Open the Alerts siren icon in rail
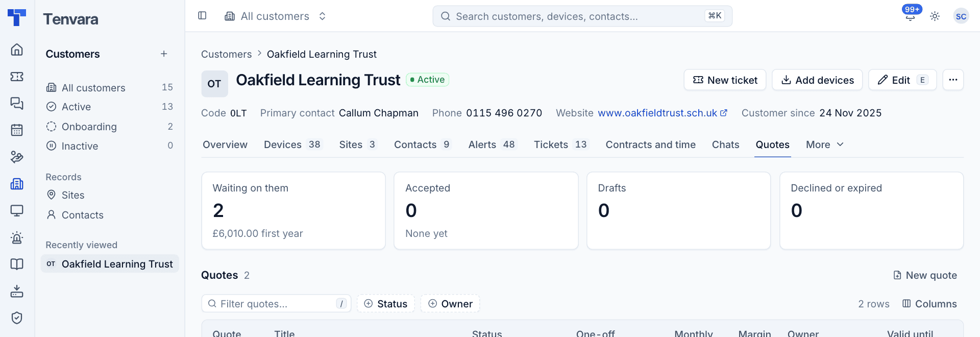980x337 pixels. click(17, 237)
